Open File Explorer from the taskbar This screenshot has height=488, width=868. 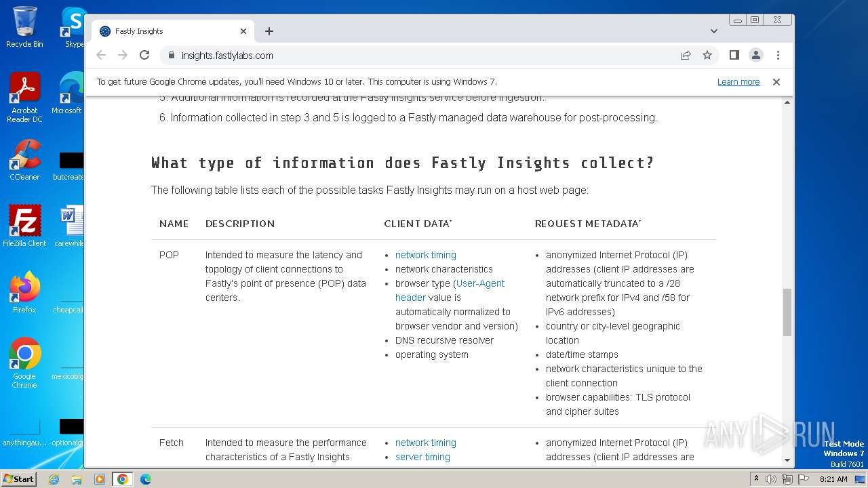(x=77, y=479)
